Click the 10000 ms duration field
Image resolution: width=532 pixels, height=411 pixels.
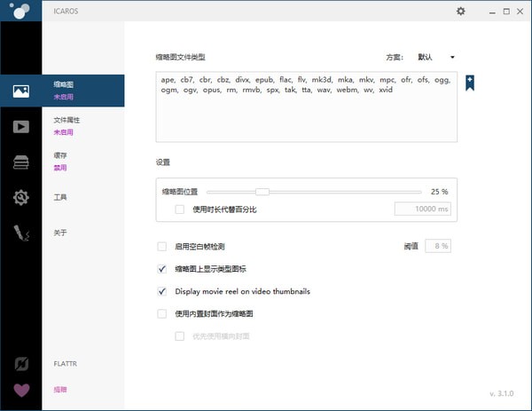[x=422, y=209]
